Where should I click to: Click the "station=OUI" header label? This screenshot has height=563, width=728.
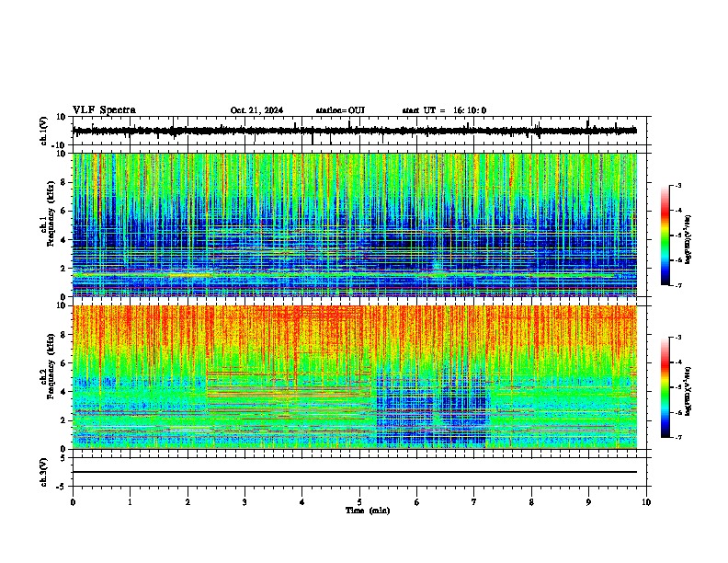(x=340, y=110)
